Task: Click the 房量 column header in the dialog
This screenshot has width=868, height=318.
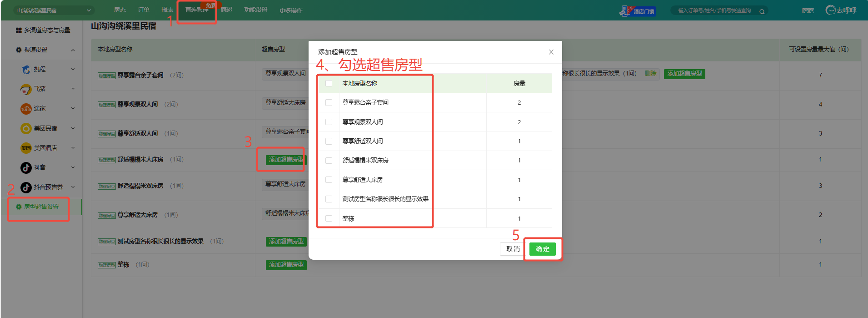Action: click(x=519, y=83)
